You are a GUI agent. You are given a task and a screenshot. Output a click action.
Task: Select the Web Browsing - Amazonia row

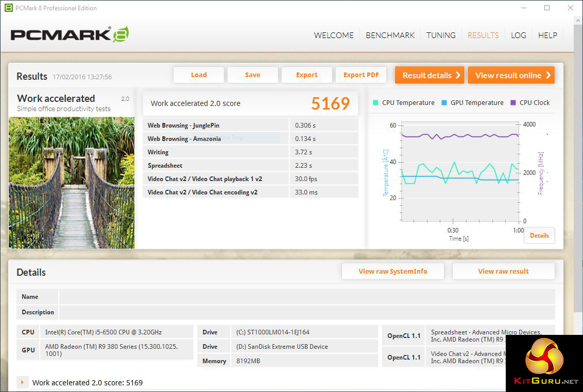tap(250, 138)
